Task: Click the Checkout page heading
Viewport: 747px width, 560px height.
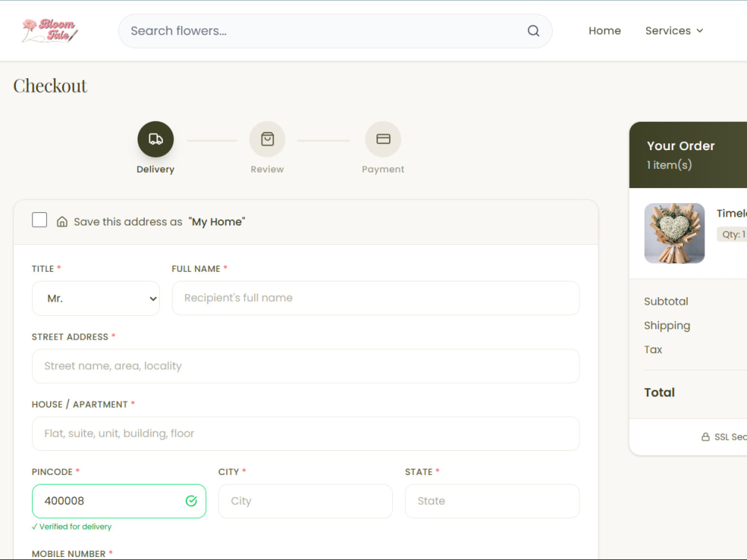Action: pyautogui.click(x=50, y=86)
